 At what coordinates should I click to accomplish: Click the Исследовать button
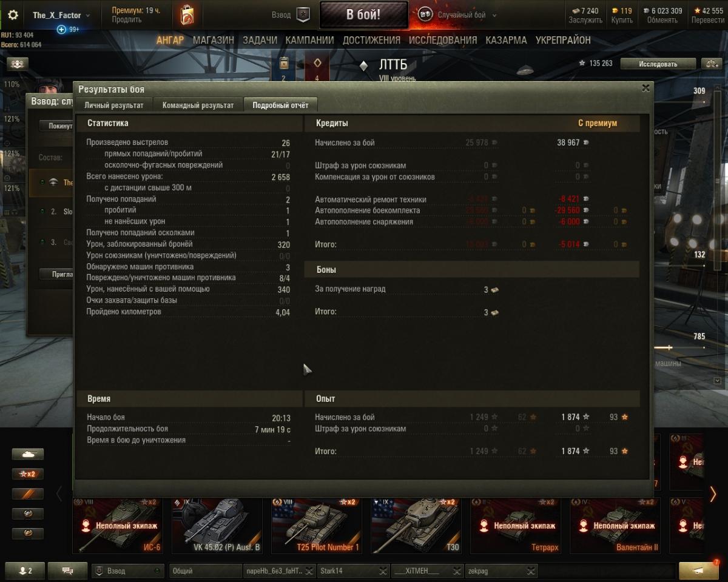coord(658,64)
